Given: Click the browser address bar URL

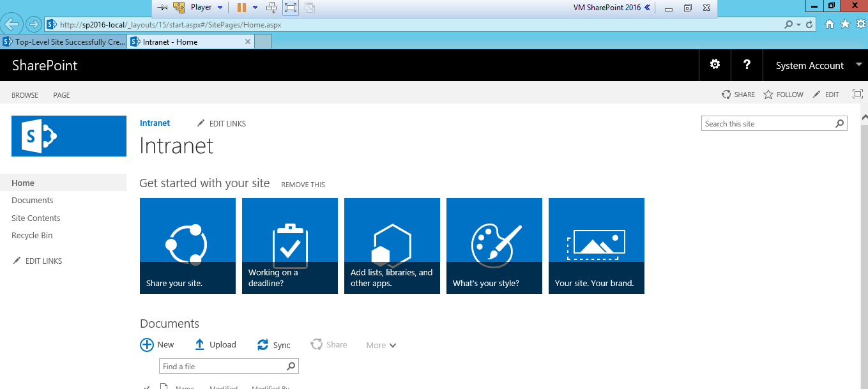Looking at the screenshot, I should [x=170, y=25].
